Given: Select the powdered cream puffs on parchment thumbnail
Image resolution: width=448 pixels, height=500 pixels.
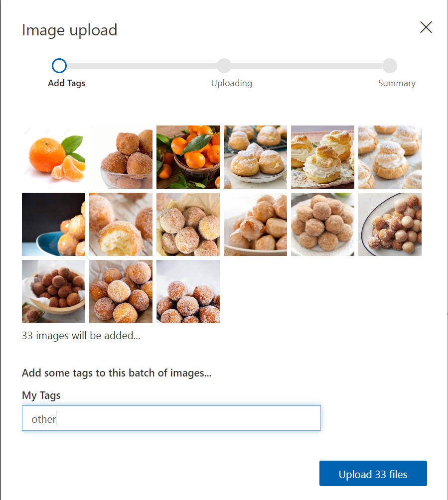Looking at the screenshot, I should [x=390, y=157].
